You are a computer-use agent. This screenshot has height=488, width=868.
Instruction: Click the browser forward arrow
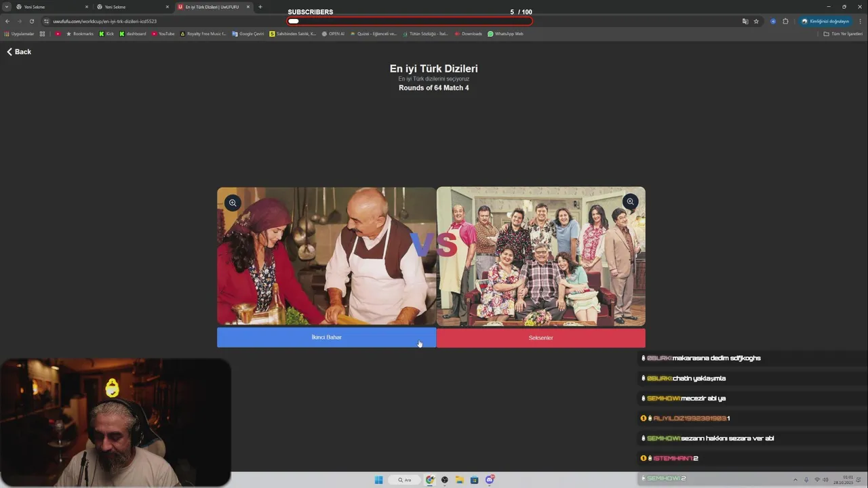pos(19,21)
